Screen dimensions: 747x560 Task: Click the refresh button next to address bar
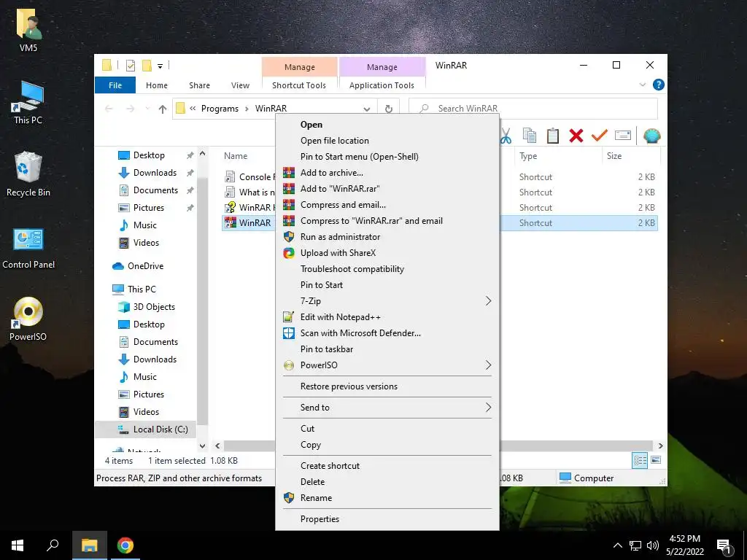pos(388,109)
